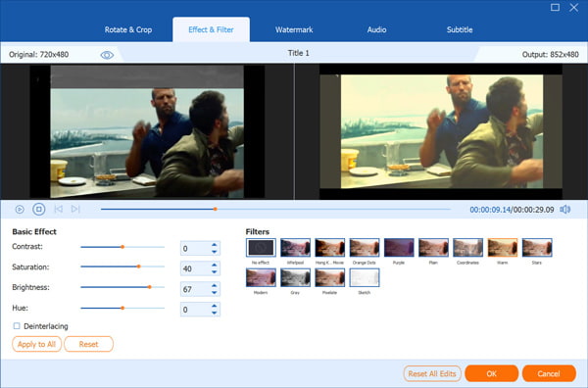This screenshot has height=388, width=588.
Task: Stop the video playback
Action: pos(38,209)
